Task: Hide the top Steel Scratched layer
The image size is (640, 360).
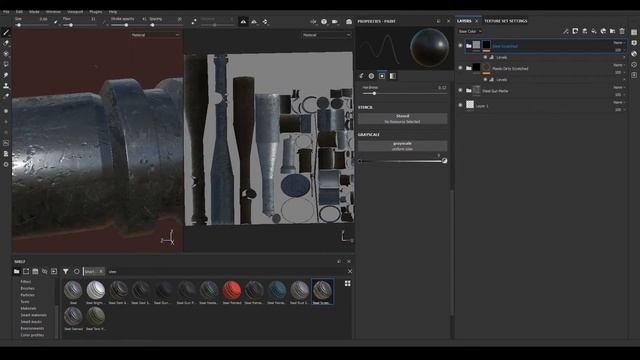Action: (x=460, y=46)
